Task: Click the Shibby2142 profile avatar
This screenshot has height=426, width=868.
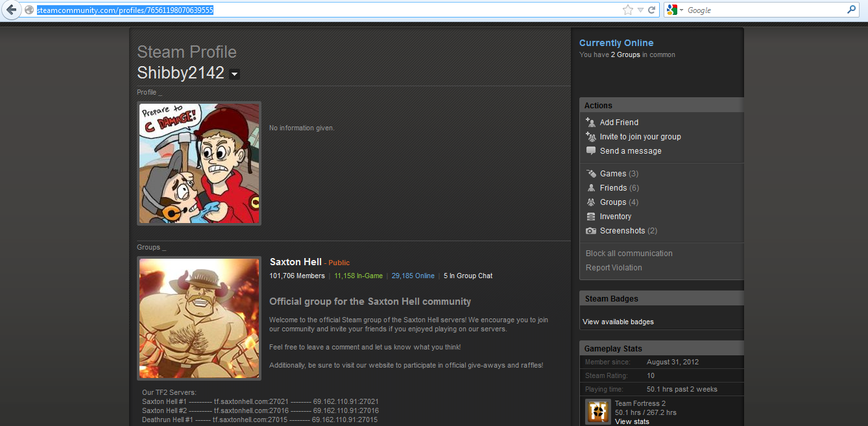Action: coord(199,163)
